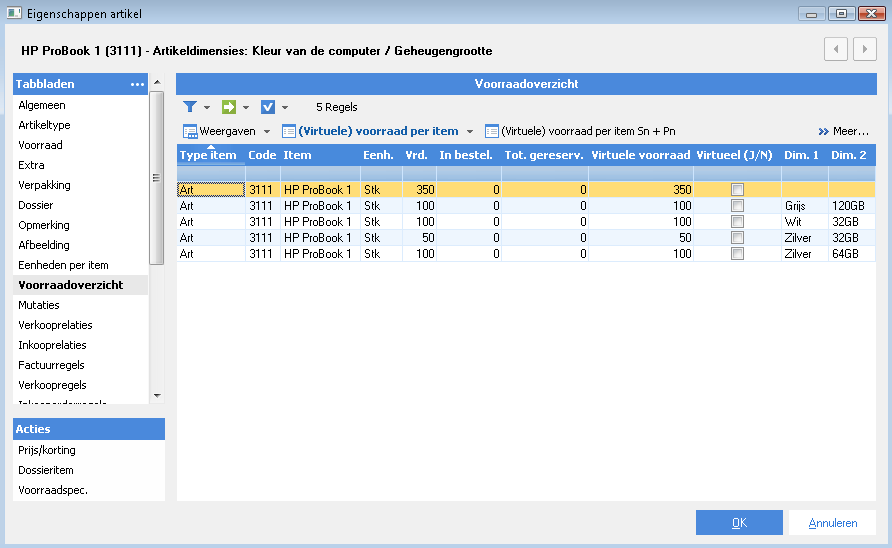Viewport: 892px width, 548px height.
Task: Click the Tabbladen three-dots options icon
Action: click(x=137, y=84)
